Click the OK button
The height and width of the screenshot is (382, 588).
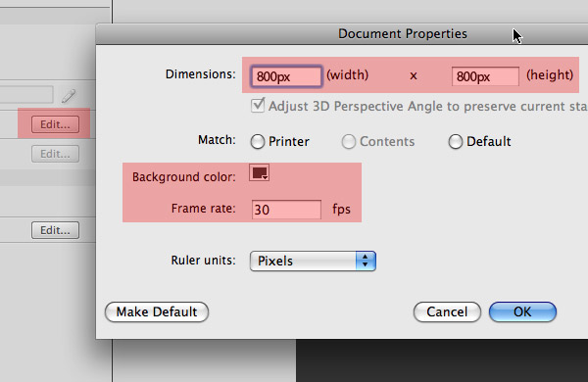522,311
